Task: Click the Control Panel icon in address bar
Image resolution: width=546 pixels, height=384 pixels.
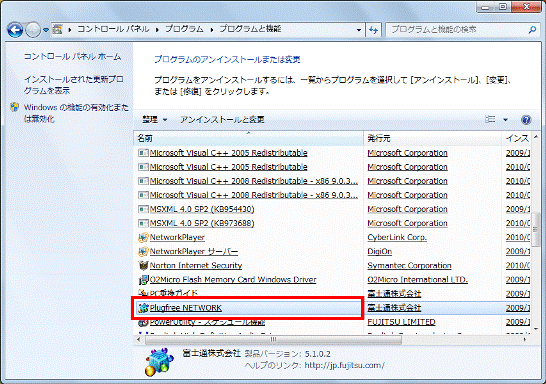Action: pyautogui.click(x=57, y=30)
